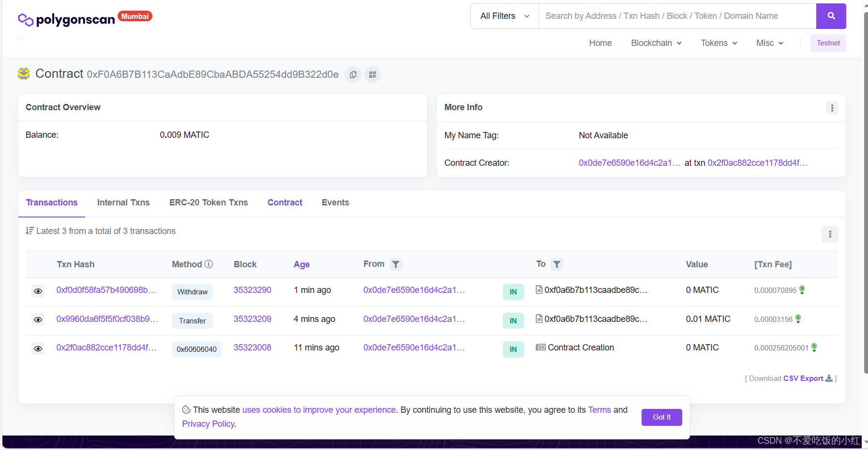Open the Privacy Policy link

[208, 424]
